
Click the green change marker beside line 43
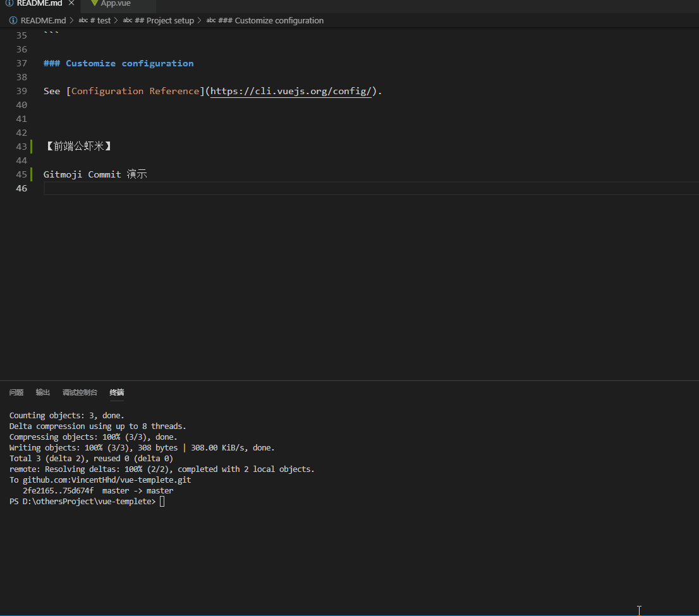31,146
